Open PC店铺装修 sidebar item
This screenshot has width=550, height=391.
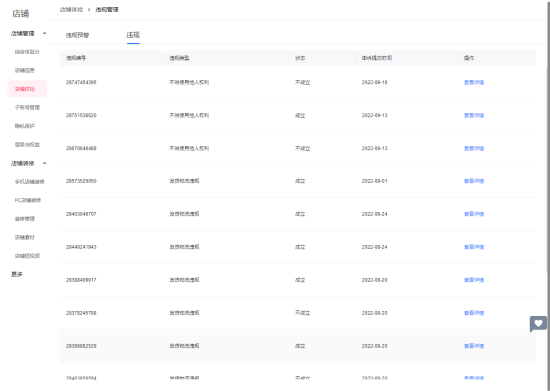pos(28,200)
